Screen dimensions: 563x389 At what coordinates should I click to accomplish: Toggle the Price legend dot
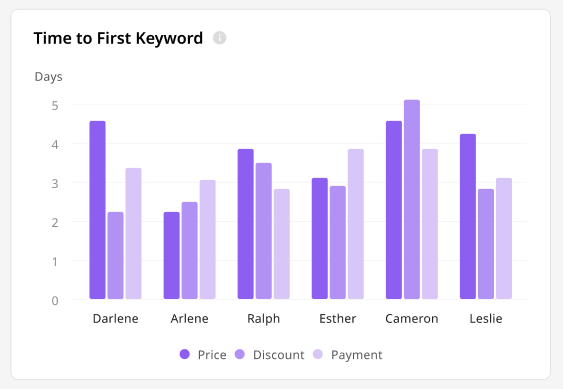(x=185, y=354)
